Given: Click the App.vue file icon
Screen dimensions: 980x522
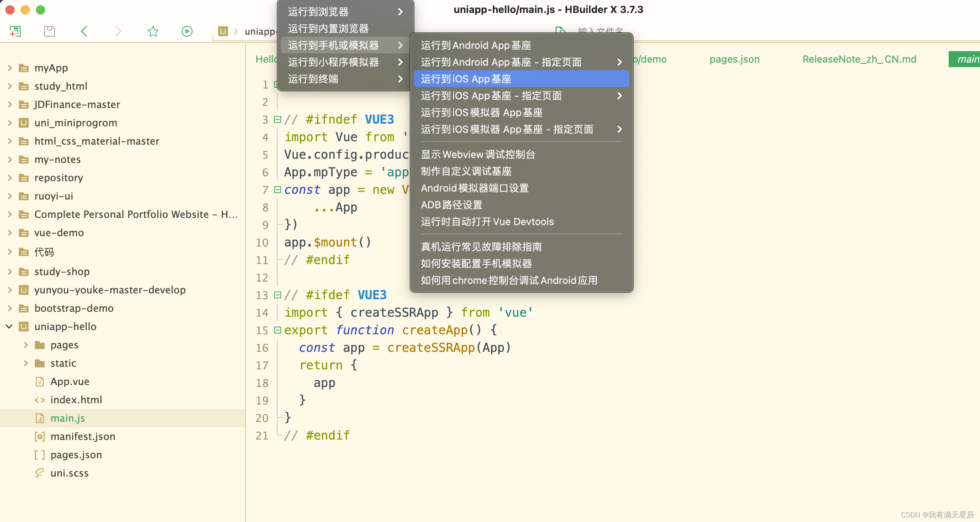Looking at the screenshot, I should pyautogui.click(x=40, y=381).
